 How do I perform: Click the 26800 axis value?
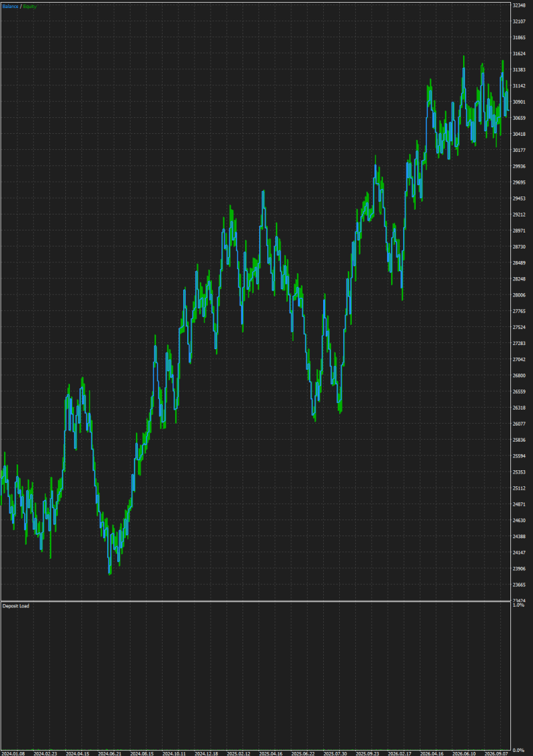click(519, 375)
